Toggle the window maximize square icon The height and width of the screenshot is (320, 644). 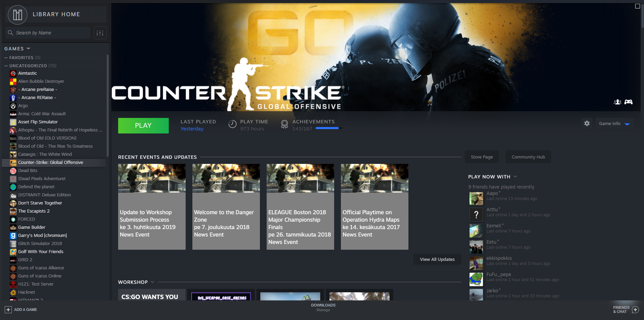click(637, 6)
